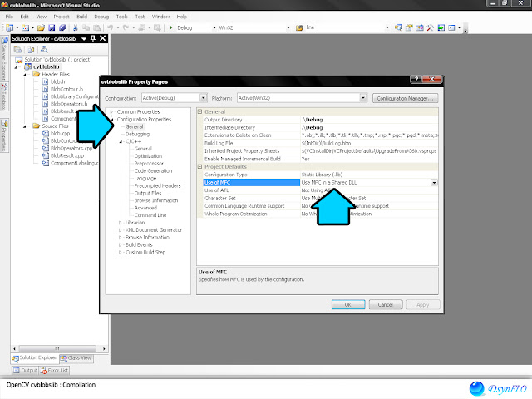This screenshot has width=532, height=399.
Task: Click the Solution Explorer horizontal scrollbar
Action: [x=58, y=348]
